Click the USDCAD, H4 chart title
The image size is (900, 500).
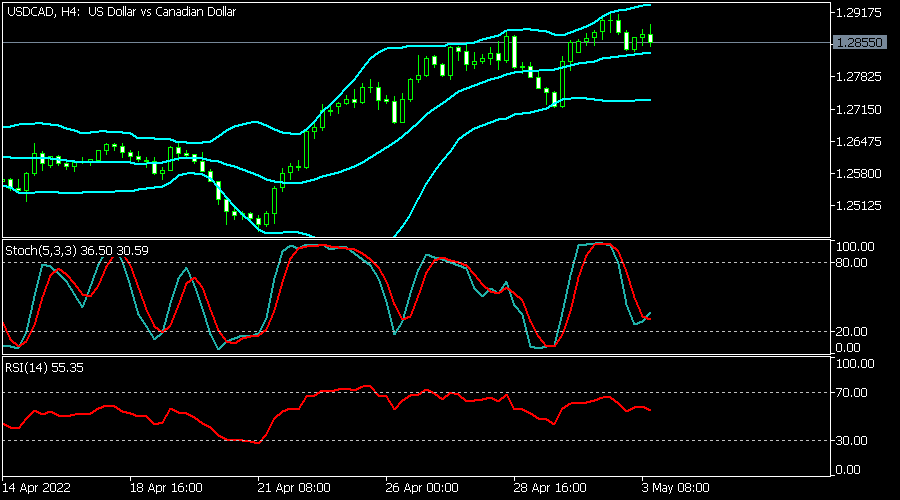tap(121, 11)
